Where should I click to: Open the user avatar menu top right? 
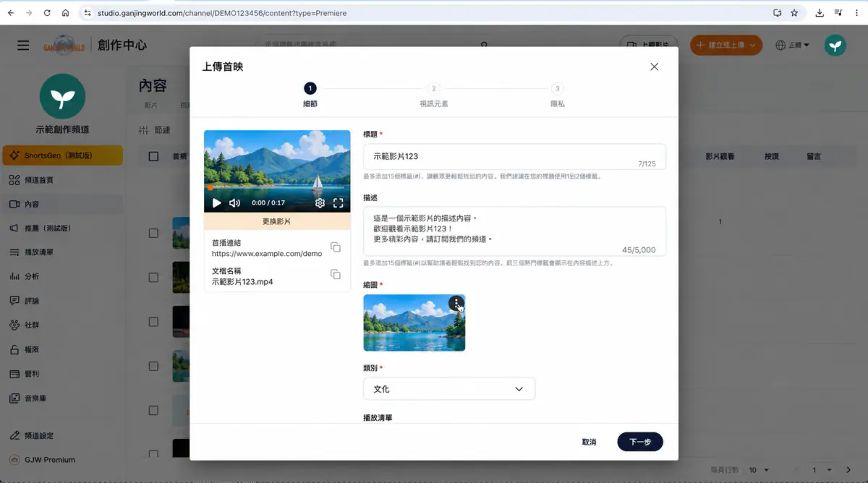tap(835, 46)
